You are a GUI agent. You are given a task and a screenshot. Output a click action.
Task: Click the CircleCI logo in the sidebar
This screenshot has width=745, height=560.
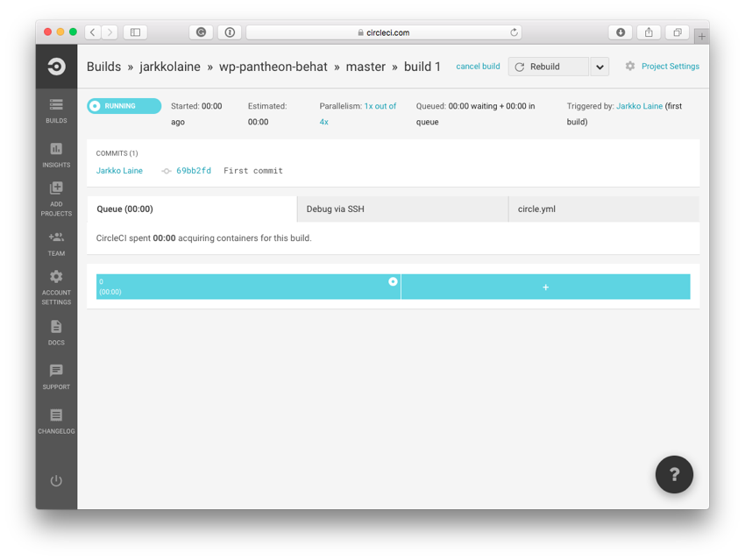56,67
